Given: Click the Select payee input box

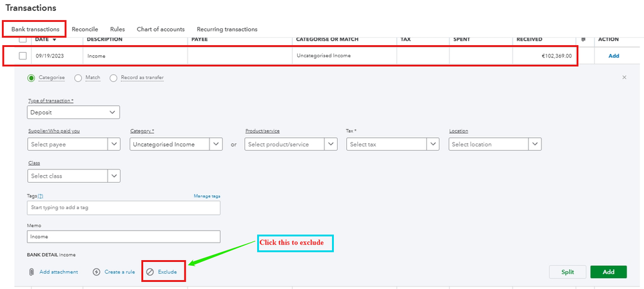Looking at the screenshot, I should [67, 144].
